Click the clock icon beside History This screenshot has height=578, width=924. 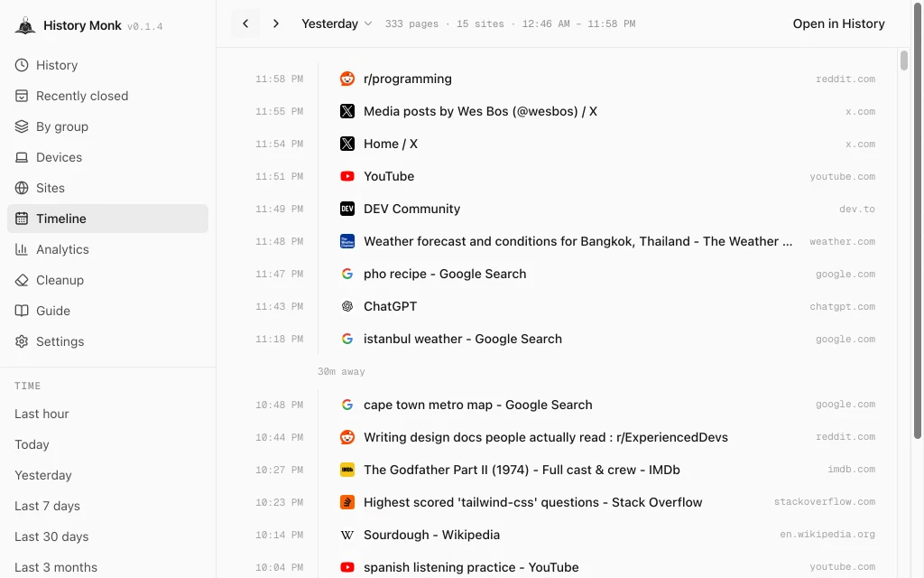point(22,65)
